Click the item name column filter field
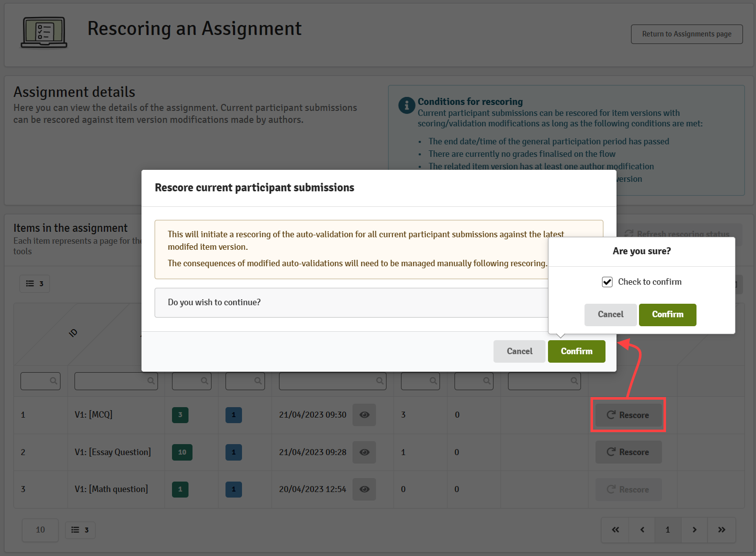This screenshot has height=556, width=756. tap(116, 381)
